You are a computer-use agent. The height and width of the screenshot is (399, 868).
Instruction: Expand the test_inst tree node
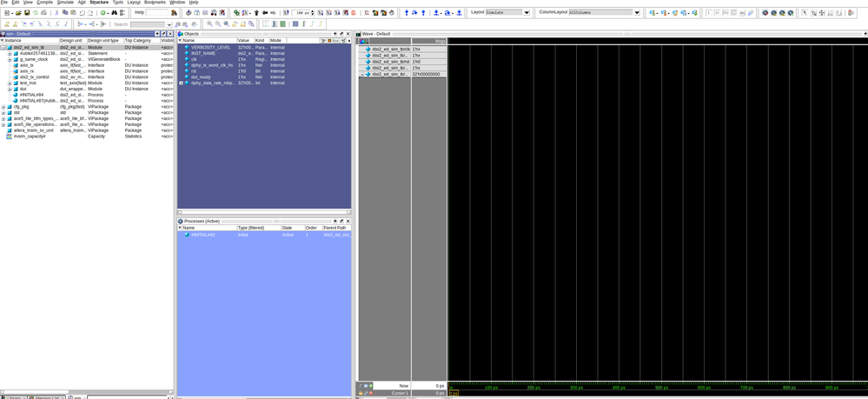[x=10, y=83]
